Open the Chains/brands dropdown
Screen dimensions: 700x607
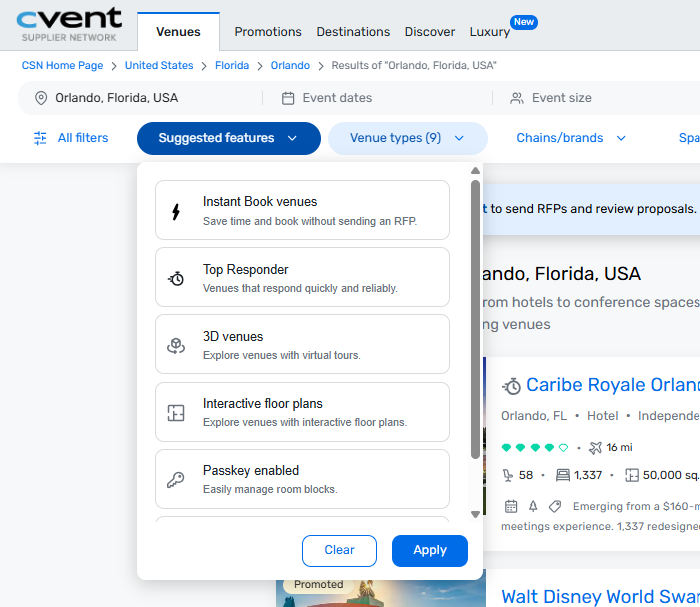(571, 138)
